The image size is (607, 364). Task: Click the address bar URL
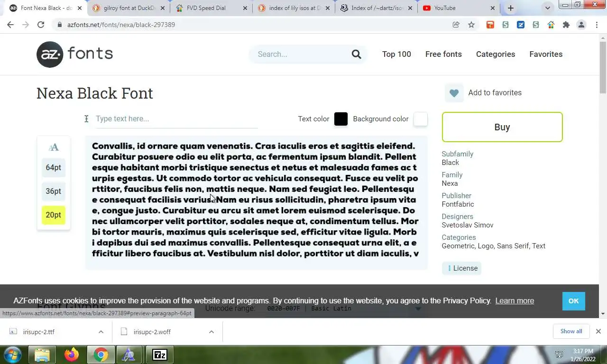(121, 25)
